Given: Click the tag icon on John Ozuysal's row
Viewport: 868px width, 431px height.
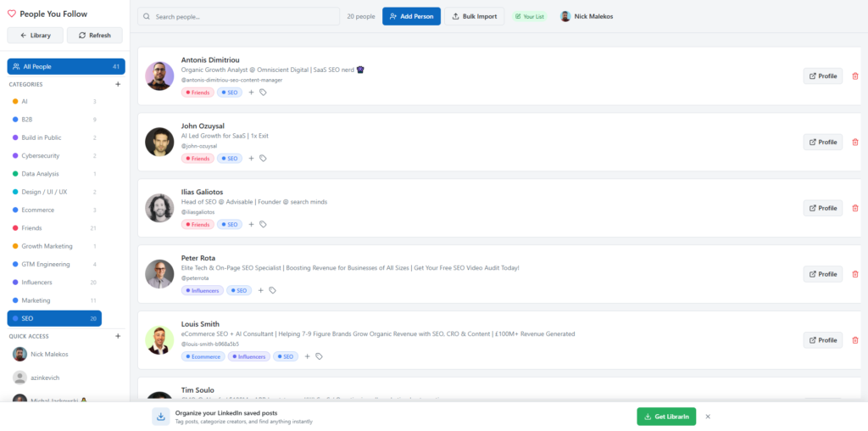Looking at the screenshot, I should pyautogui.click(x=263, y=159).
